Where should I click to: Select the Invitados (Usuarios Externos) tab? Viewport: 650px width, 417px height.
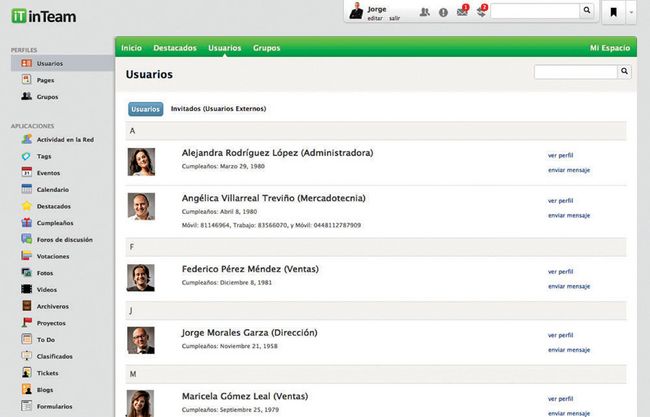218,108
